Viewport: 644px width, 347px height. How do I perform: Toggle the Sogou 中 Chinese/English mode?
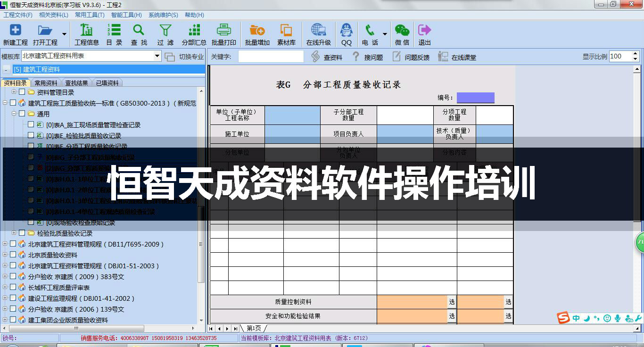[x=576, y=318]
